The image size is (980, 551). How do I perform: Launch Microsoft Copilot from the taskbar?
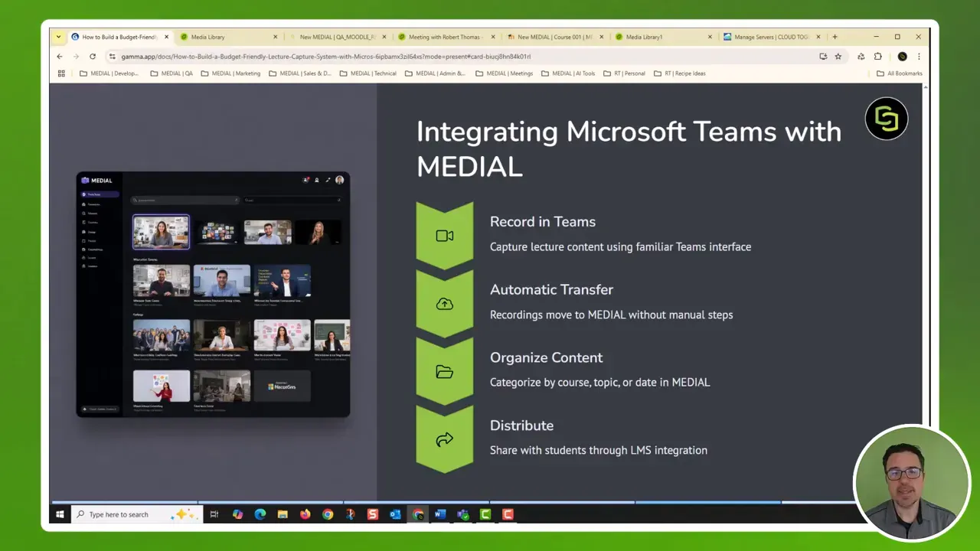237,514
